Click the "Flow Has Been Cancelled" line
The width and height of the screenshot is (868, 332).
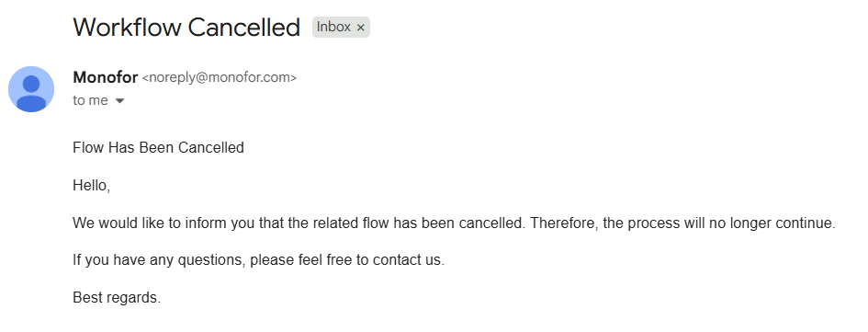(158, 148)
